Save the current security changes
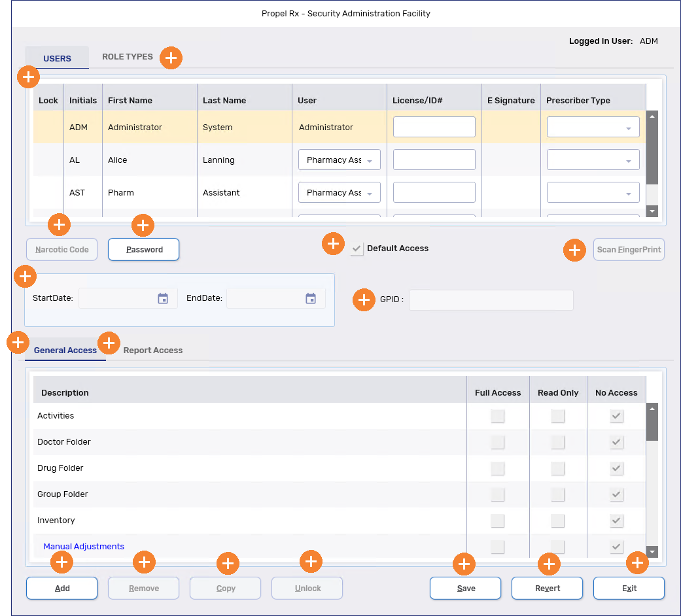This screenshot has height=616, width=681. pyautogui.click(x=465, y=588)
